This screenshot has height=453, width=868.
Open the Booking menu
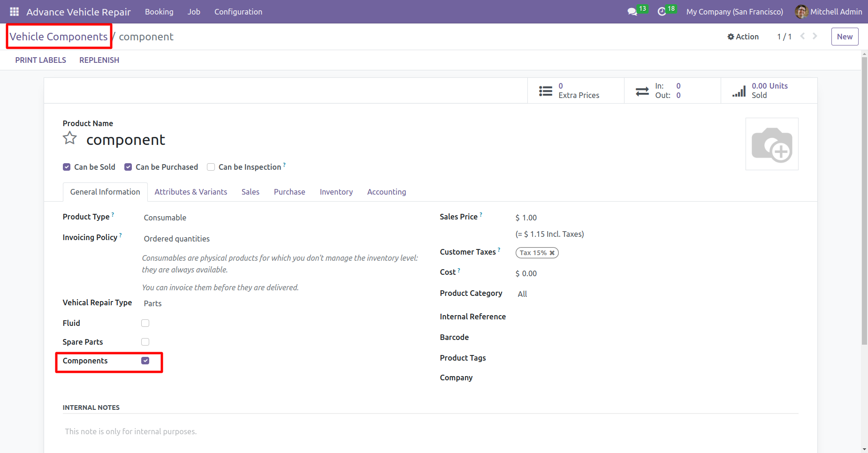point(159,12)
